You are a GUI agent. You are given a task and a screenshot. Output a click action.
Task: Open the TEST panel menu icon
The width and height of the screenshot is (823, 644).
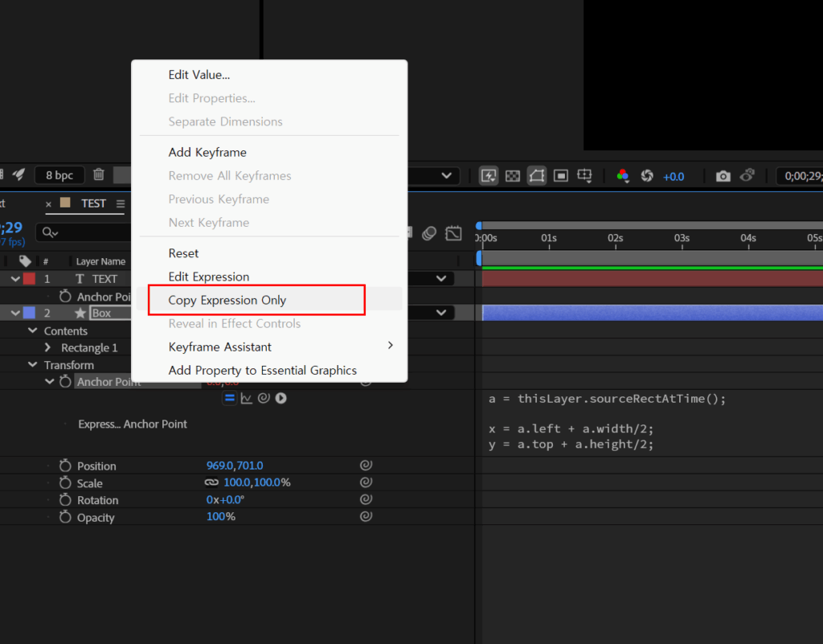(x=121, y=203)
